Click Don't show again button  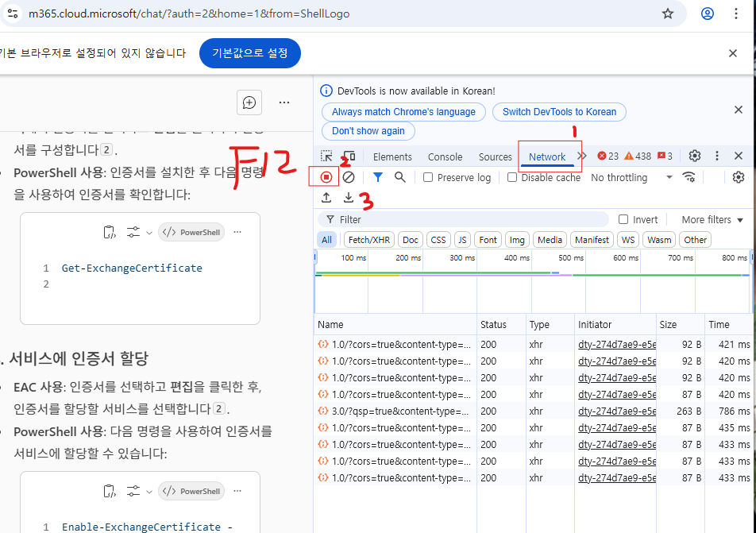368,131
